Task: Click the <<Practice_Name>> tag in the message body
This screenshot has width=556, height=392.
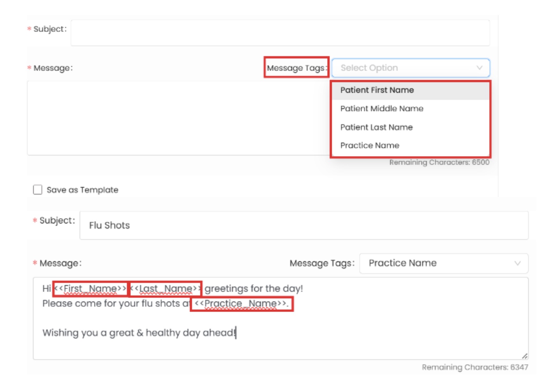Action: pyautogui.click(x=241, y=304)
